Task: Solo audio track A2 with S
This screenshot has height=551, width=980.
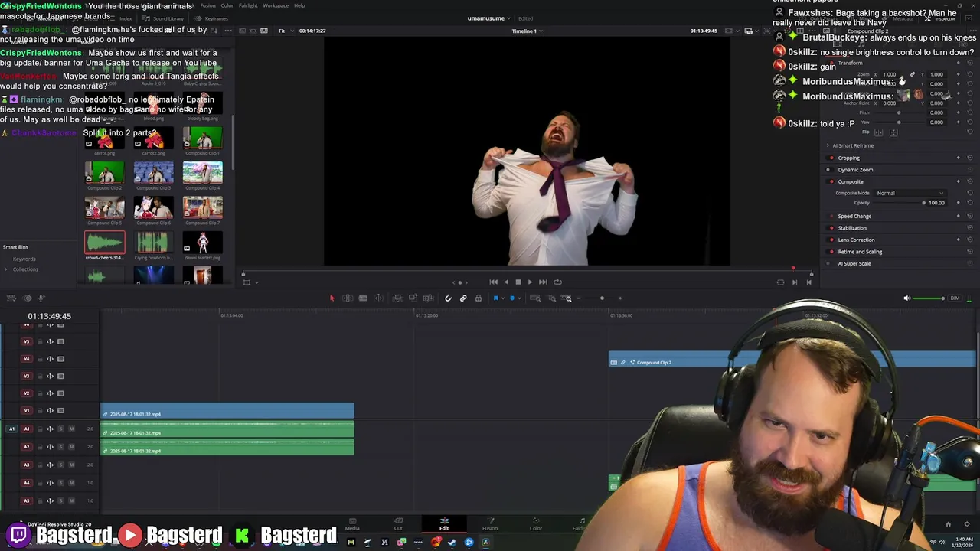Action: pos(61,447)
